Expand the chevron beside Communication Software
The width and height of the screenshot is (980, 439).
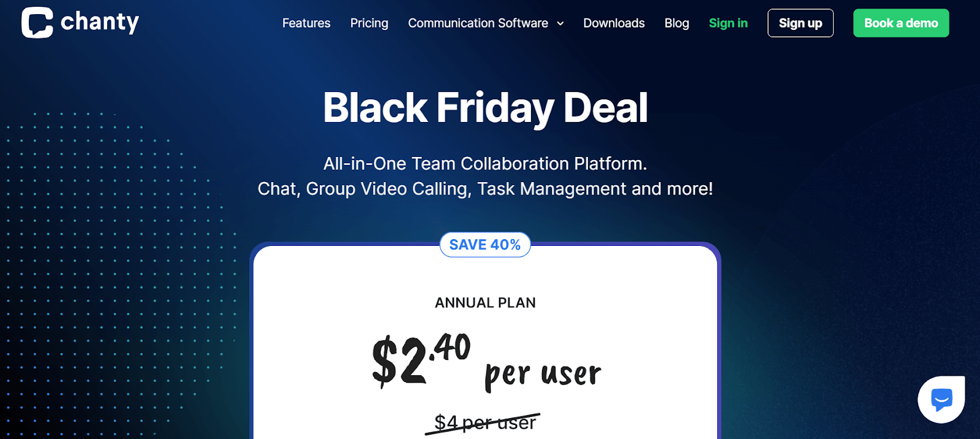coord(560,24)
